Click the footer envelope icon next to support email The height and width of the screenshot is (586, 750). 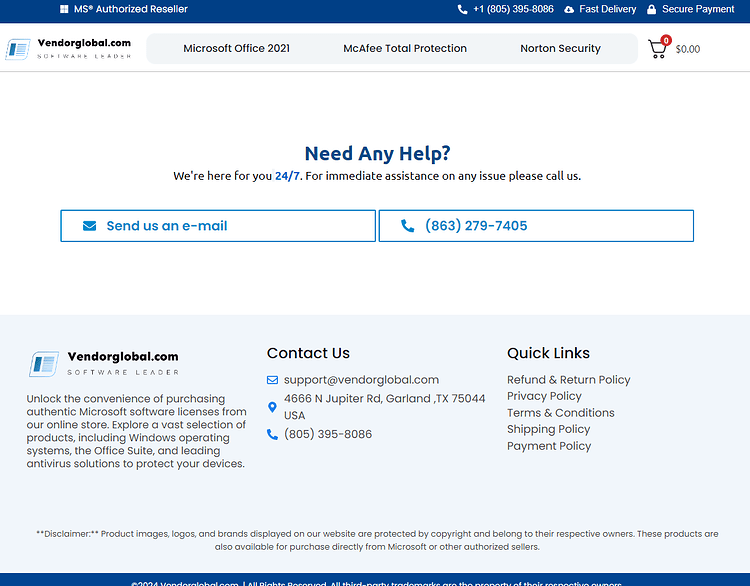click(x=272, y=380)
